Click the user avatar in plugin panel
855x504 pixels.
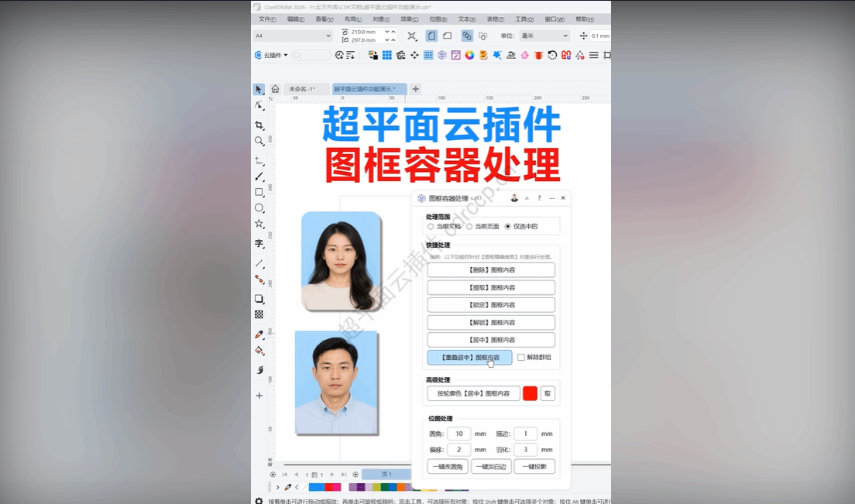[514, 198]
